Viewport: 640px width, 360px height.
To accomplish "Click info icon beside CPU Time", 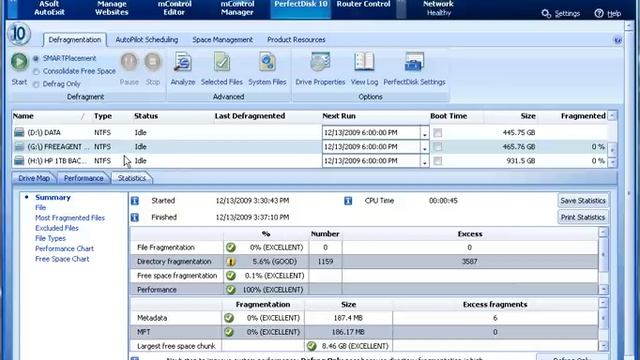I will pos(348,201).
